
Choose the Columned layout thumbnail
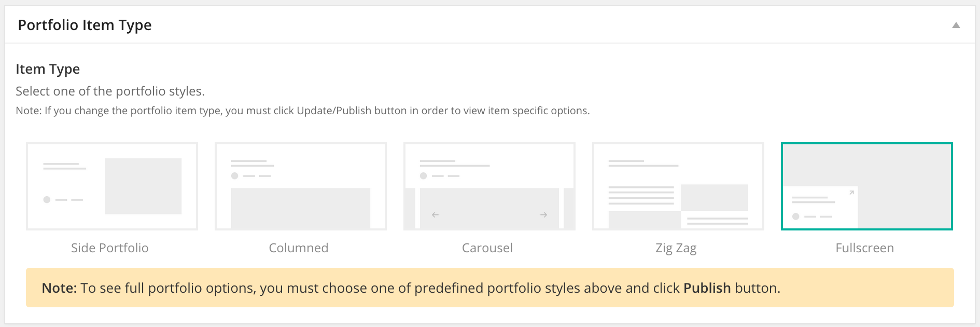pyautogui.click(x=301, y=186)
